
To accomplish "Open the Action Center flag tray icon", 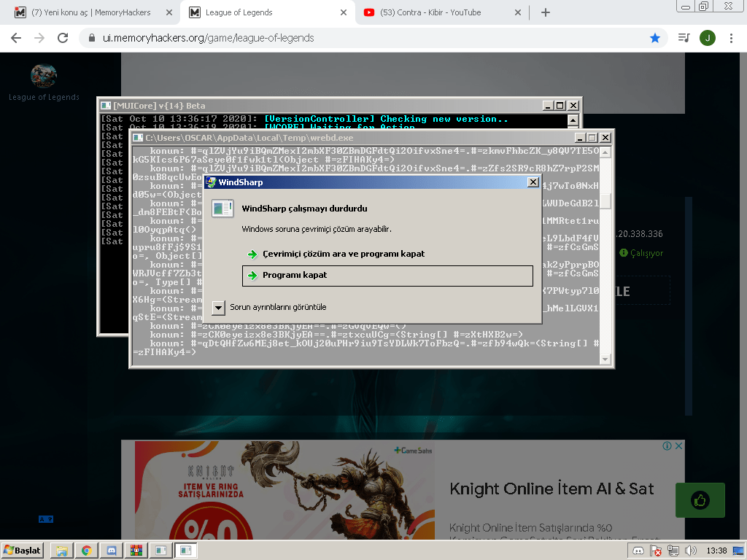I will point(656,551).
